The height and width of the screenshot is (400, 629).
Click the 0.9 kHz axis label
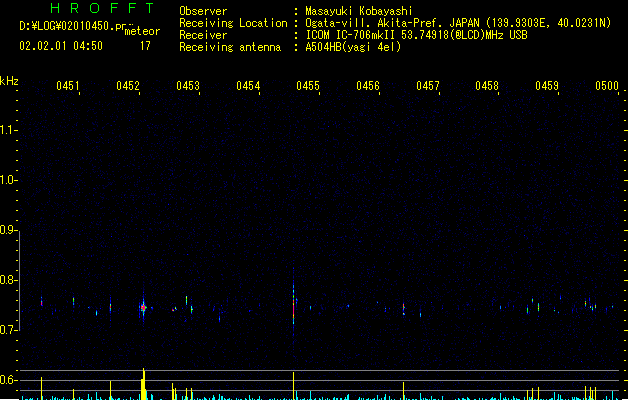click(8, 230)
